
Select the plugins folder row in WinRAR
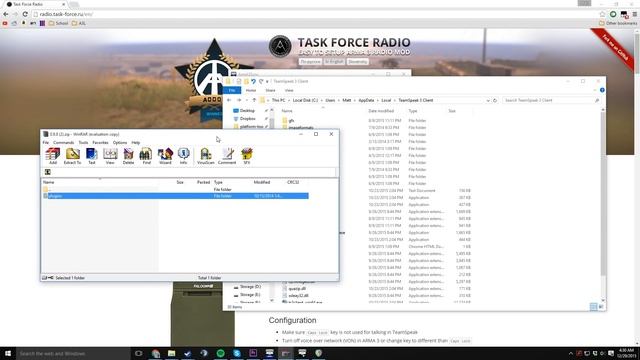click(x=176, y=196)
